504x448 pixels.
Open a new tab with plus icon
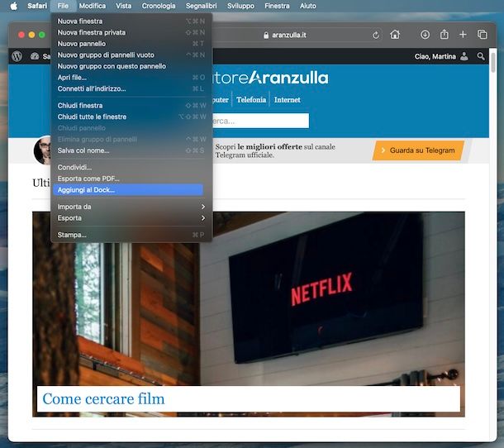[463, 35]
